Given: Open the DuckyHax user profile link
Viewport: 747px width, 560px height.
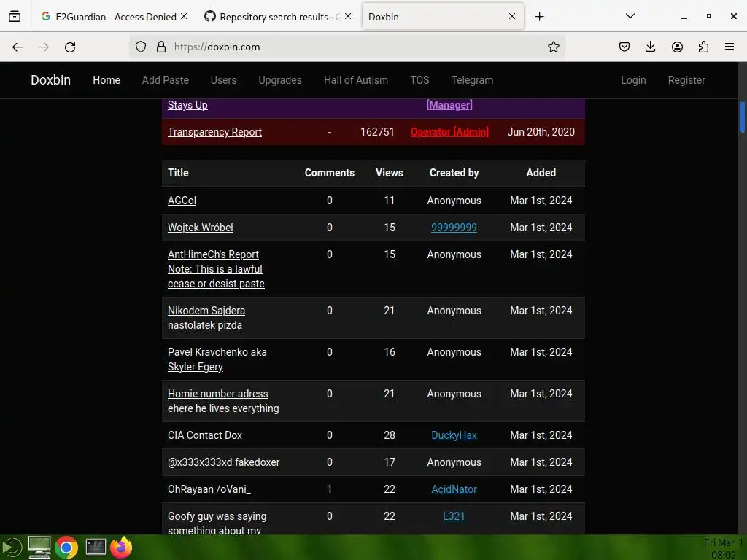Looking at the screenshot, I should [454, 435].
